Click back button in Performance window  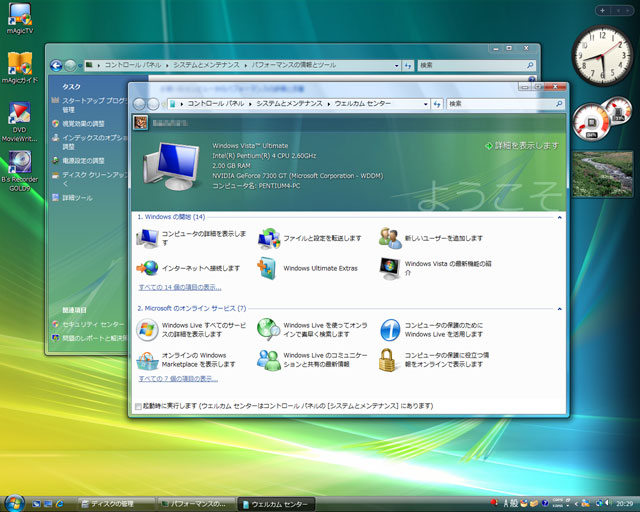click(x=56, y=65)
